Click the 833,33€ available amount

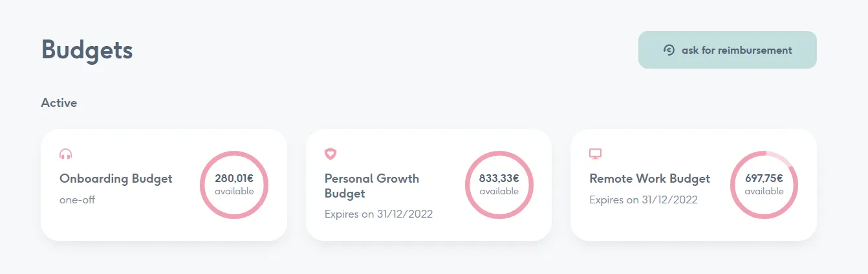499,178
